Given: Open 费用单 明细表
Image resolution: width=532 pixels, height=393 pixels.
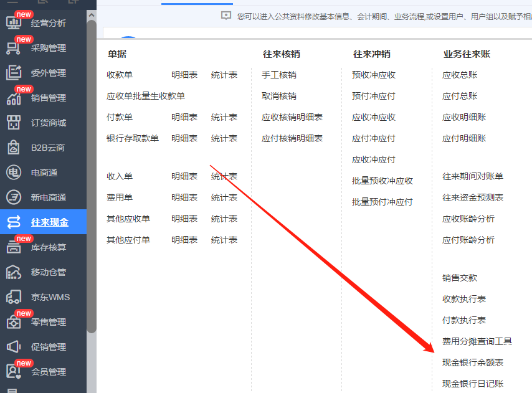Looking at the screenshot, I should (x=184, y=197).
